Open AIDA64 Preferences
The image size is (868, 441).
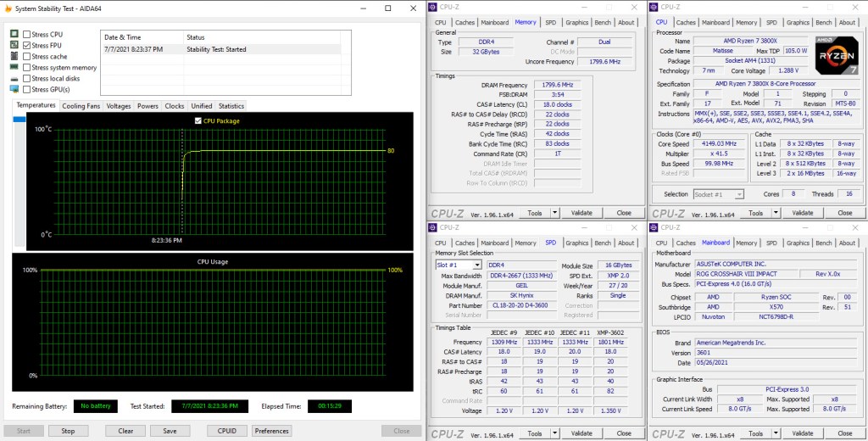coord(271,431)
